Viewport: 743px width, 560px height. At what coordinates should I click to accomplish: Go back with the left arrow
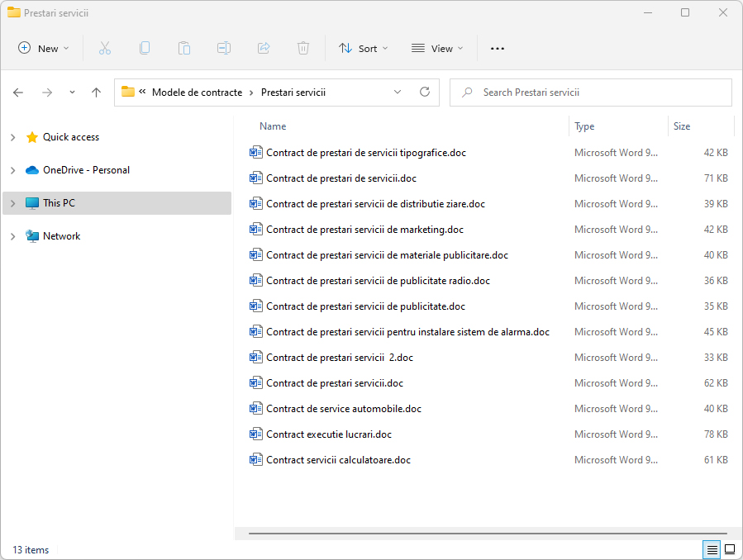18,93
